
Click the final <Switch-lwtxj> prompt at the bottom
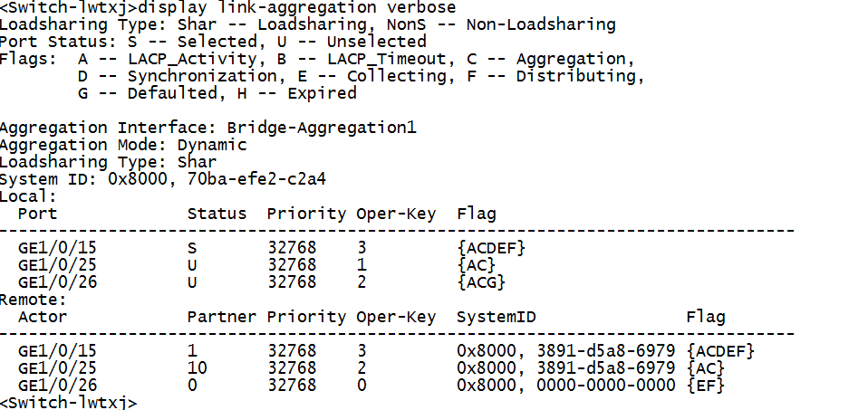click(x=68, y=403)
